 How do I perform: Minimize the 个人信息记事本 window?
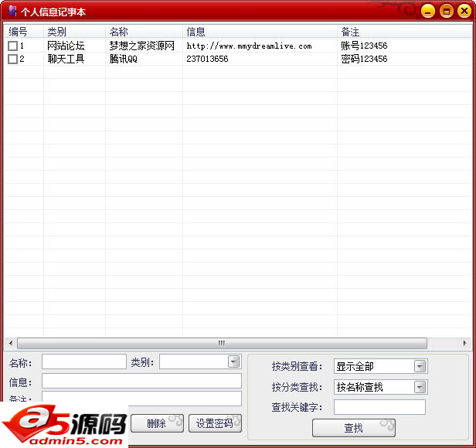pyautogui.click(x=428, y=12)
